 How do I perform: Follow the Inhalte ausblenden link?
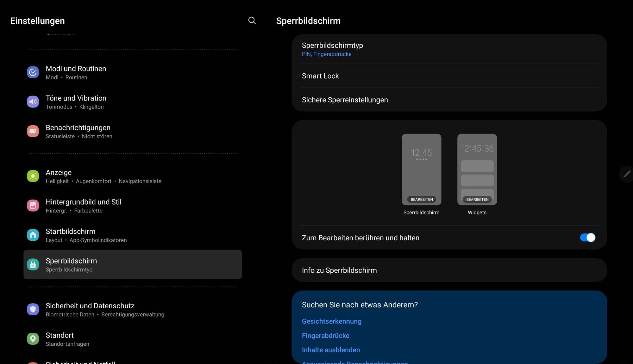click(x=331, y=350)
